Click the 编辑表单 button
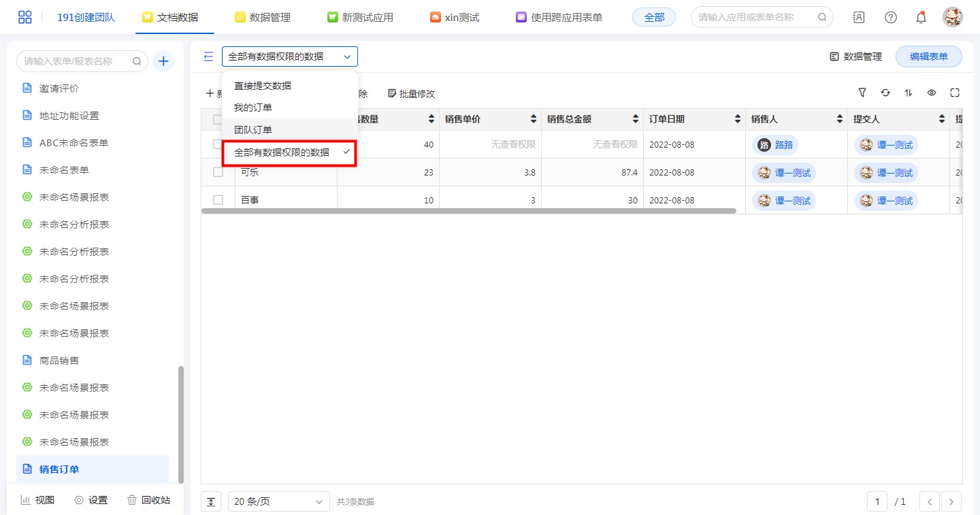Image resolution: width=980 pixels, height=515 pixels. coord(928,56)
